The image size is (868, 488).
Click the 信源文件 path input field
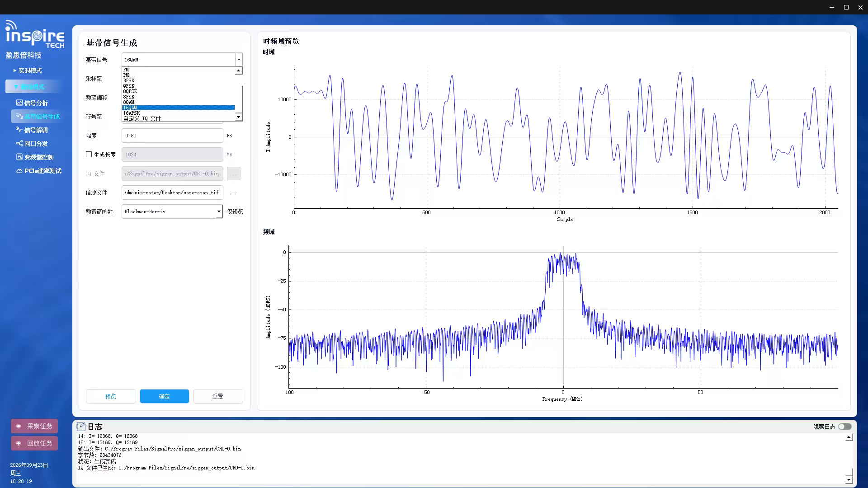click(x=172, y=192)
